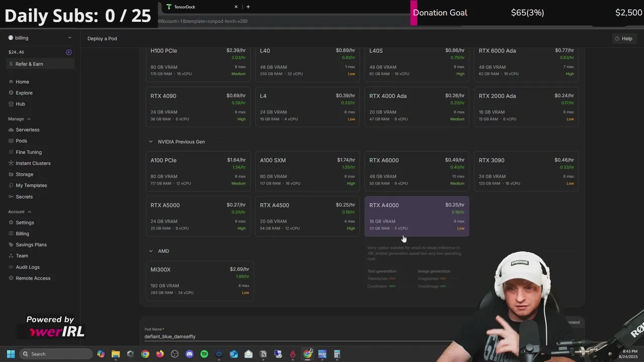Click the Fine Tuning icon
Viewport: 644px width, 362px height.
[x=11, y=152]
